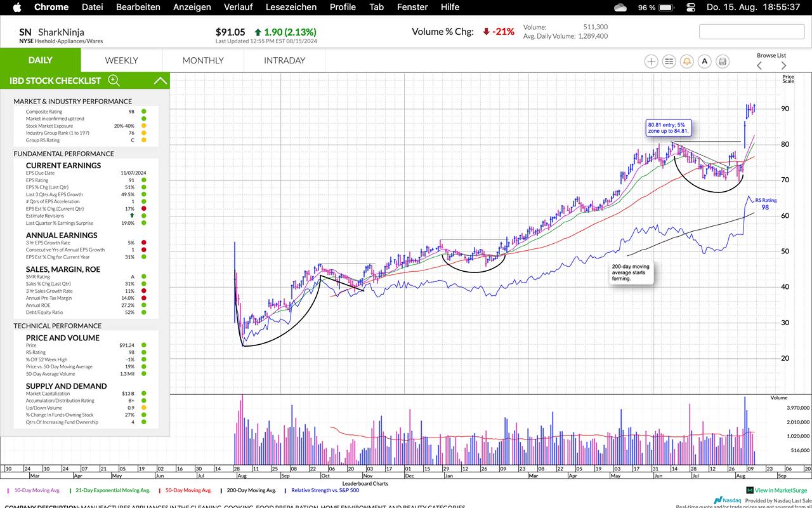This screenshot has height=508, width=812.
Task: Collapse the IBD Stock Checklist panel
Action: coord(160,81)
